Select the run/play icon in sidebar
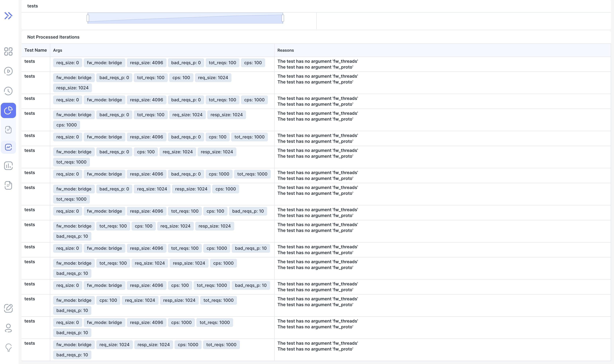 point(8,71)
